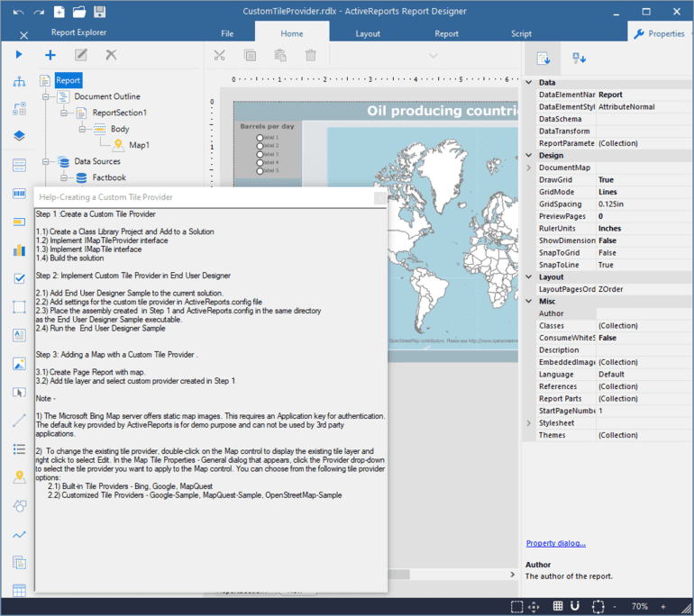Start report preview with the play icon

[x=19, y=54]
